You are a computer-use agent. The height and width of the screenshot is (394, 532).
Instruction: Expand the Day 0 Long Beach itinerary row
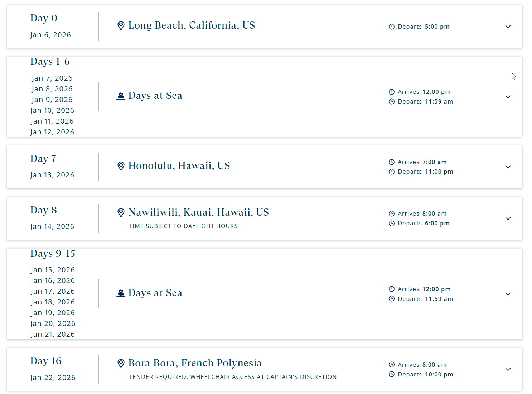[x=508, y=27]
